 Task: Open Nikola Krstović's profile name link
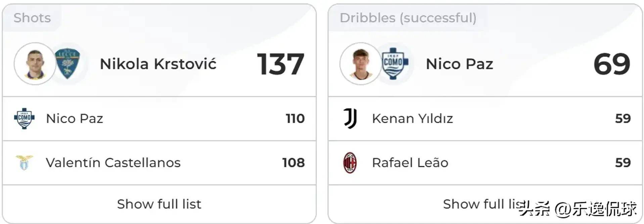tap(158, 64)
